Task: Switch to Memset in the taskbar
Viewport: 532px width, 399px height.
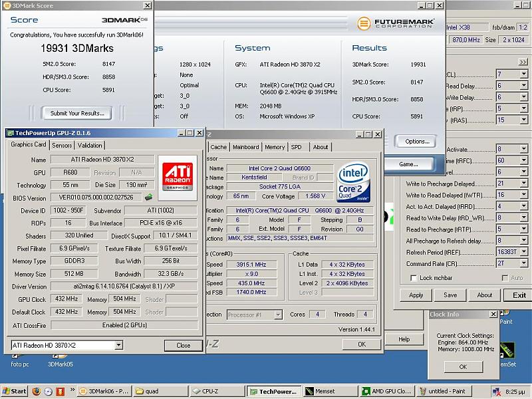Action: tap(331, 391)
